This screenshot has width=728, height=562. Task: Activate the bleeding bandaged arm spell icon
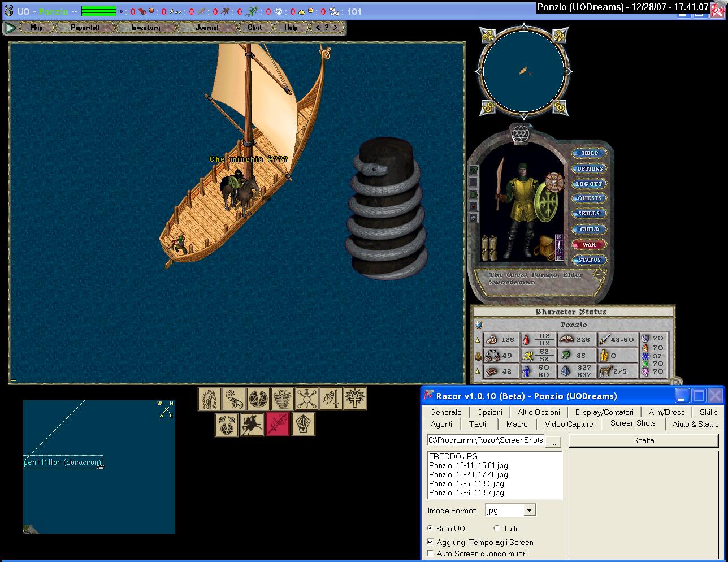tap(233, 399)
